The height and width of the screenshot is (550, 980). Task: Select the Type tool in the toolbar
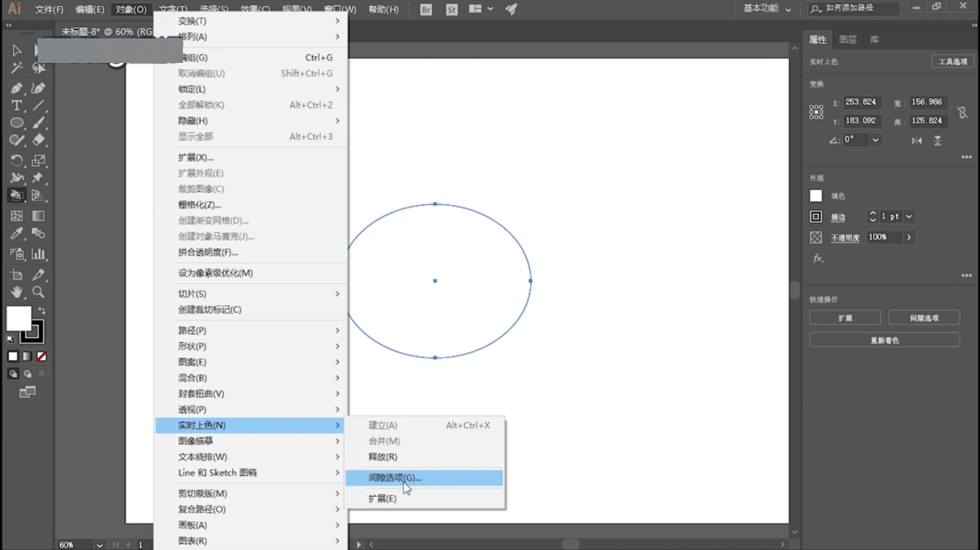coord(16,106)
